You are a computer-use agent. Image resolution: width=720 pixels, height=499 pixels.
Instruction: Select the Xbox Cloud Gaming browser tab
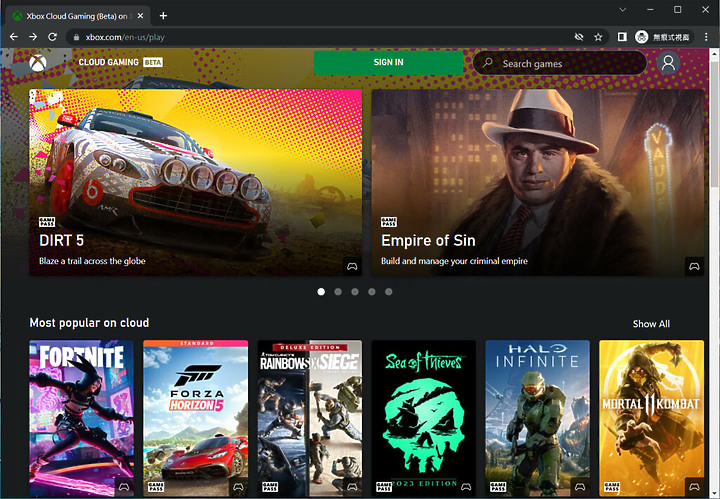coord(78,16)
